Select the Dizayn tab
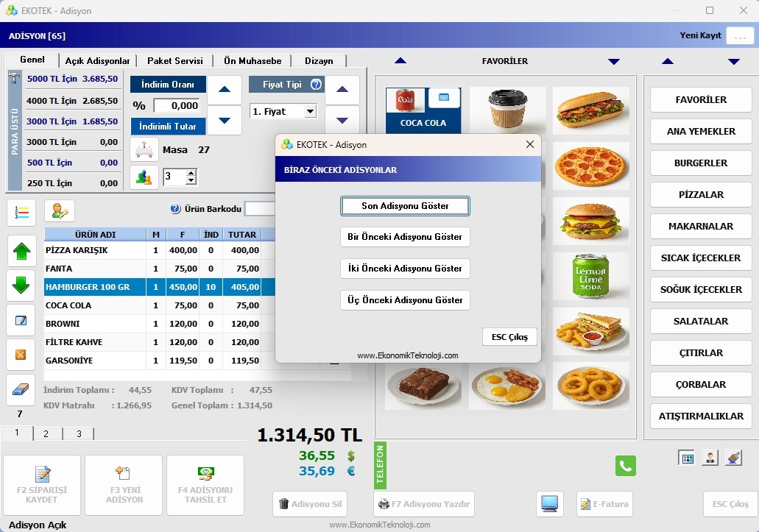The height and width of the screenshot is (532, 759). click(319, 61)
